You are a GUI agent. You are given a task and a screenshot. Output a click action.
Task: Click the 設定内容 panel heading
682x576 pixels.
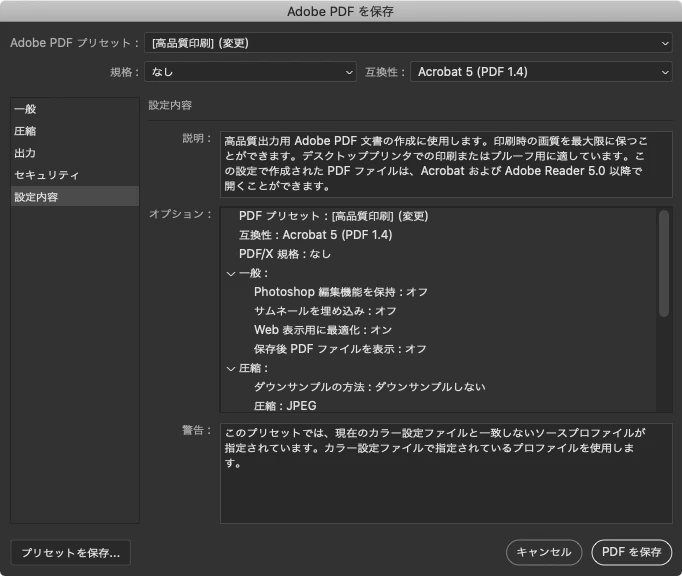(x=170, y=105)
